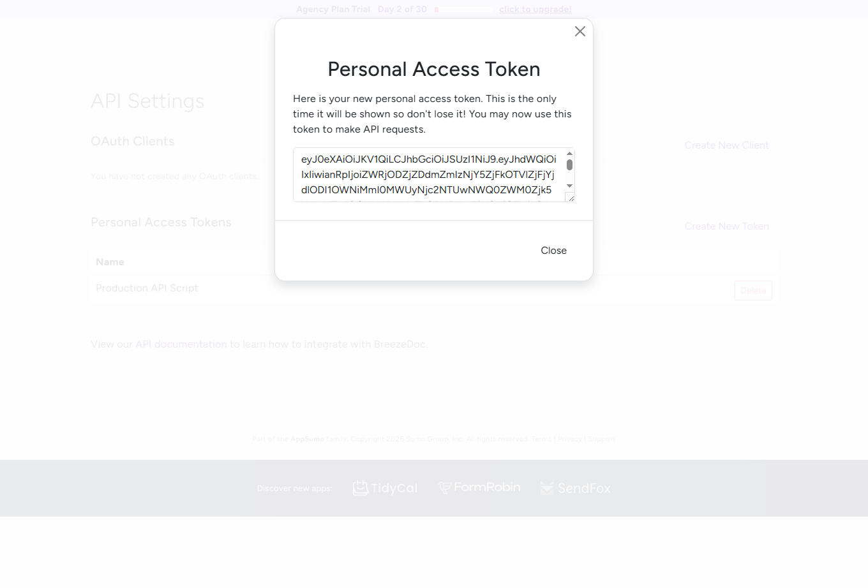Open Create New Token
The width and height of the screenshot is (868, 588).
(726, 226)
